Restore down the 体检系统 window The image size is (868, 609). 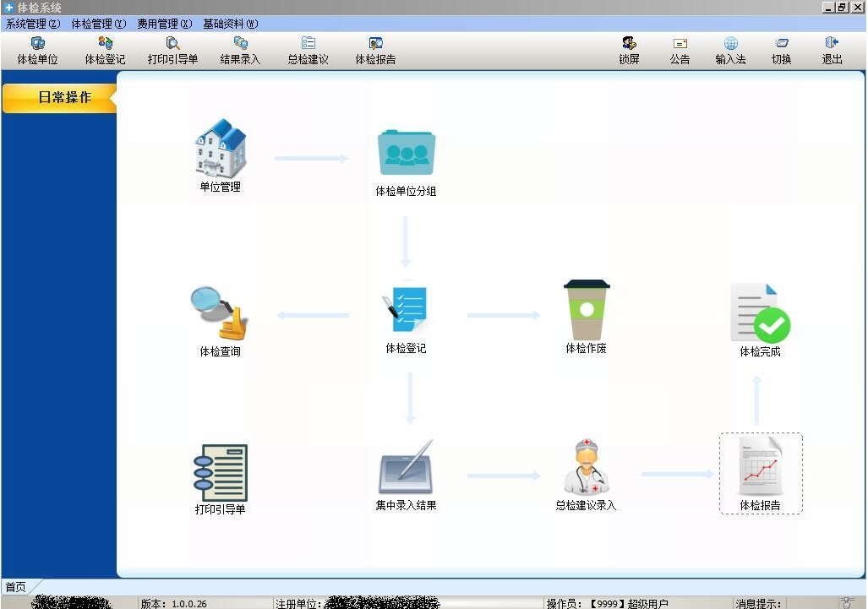point(842,8)
